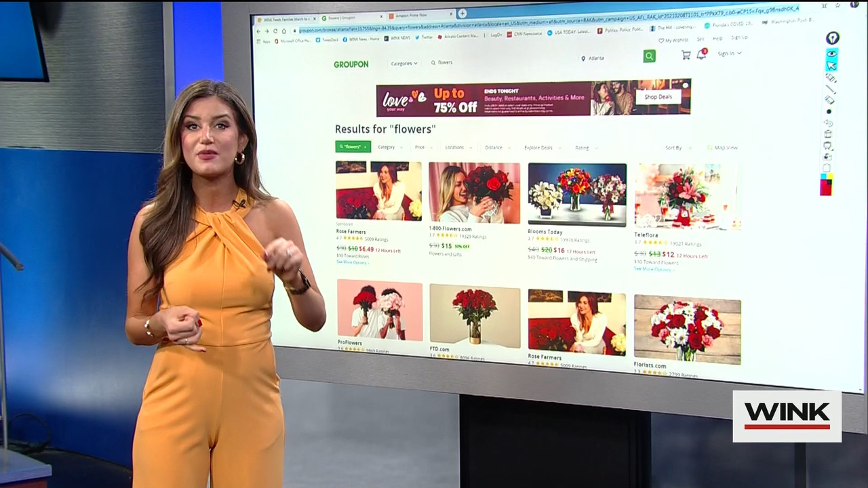Click the "1-800-Flowers.com" title text
868x488 pixels.
[x=450, y=229]
